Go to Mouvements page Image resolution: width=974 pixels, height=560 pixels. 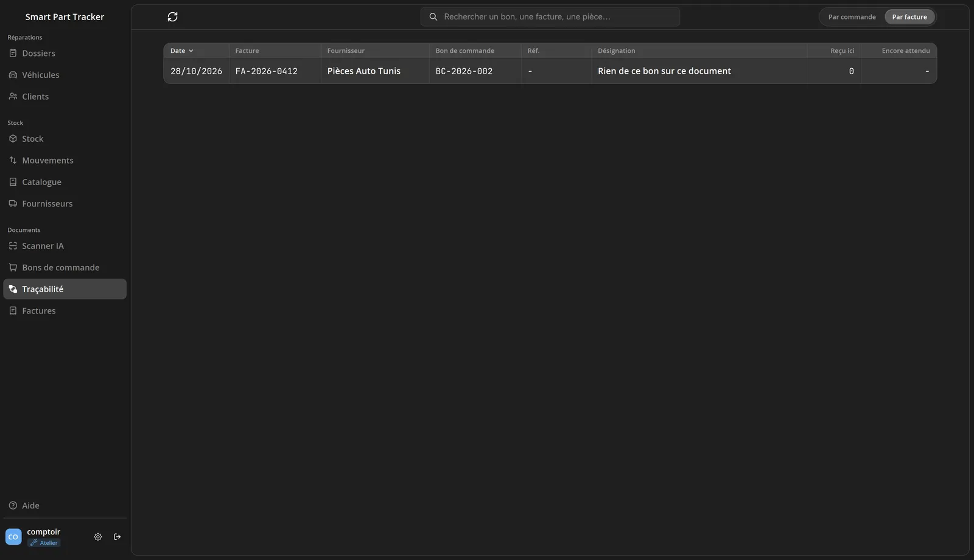65,161
